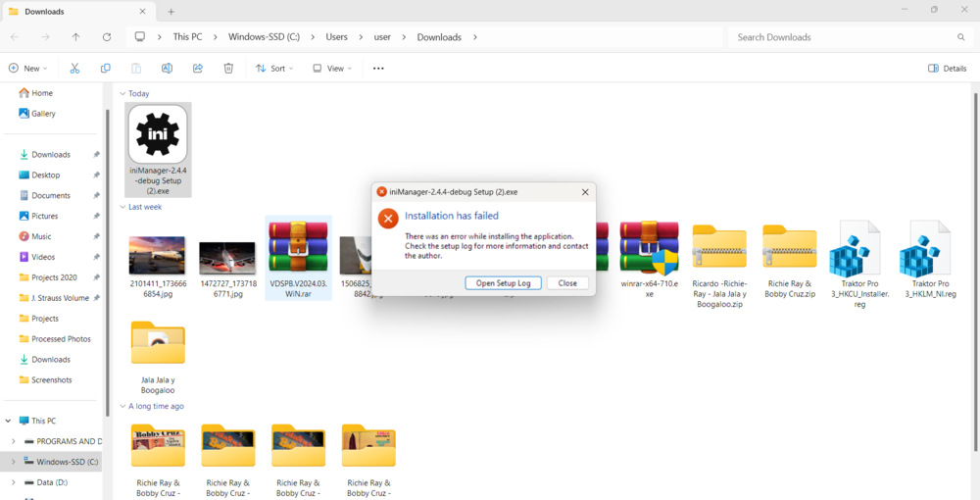Select the Gallery item in sidebar
Viewport: 980px width, 500px height.
point(43,114)
